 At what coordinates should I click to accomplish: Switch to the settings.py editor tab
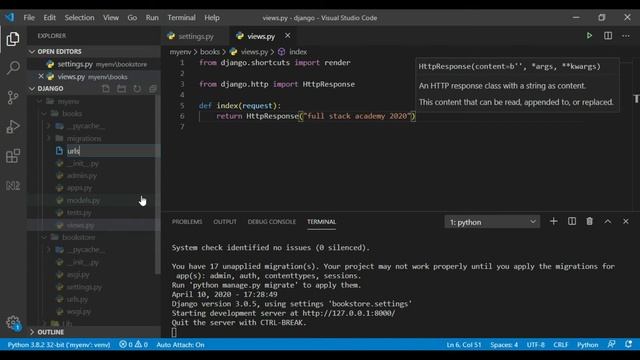(196, 36)
